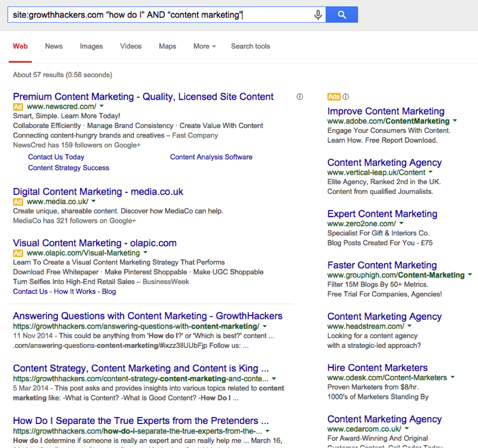Click the blue search magnifier button
The height and width of the screenshot is (448, 478).
coord(342,15)
